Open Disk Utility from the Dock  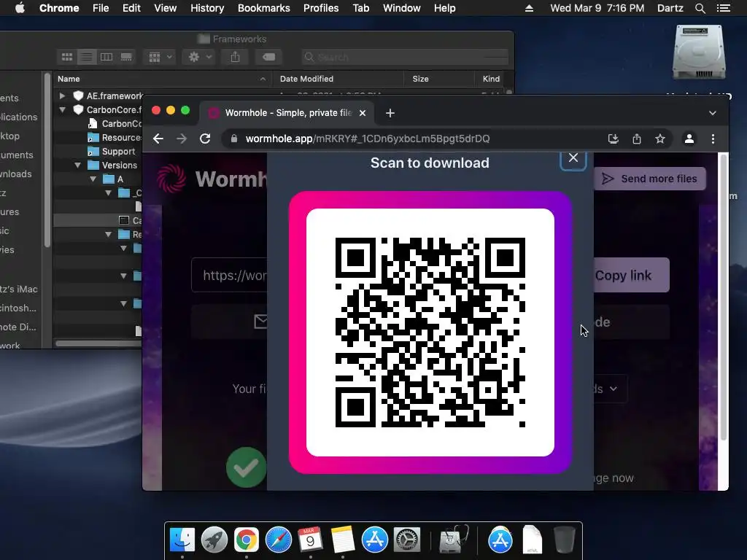coord(453,540)
